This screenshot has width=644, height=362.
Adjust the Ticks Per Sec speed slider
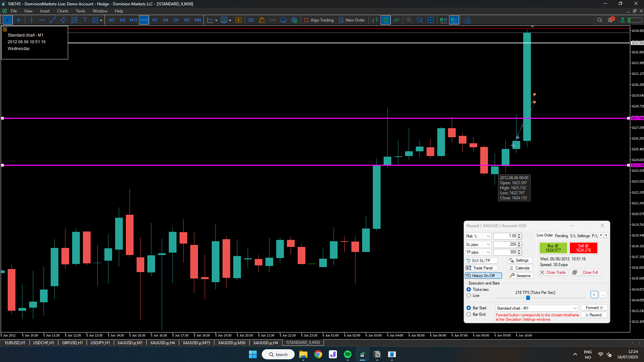pos(528,298)
